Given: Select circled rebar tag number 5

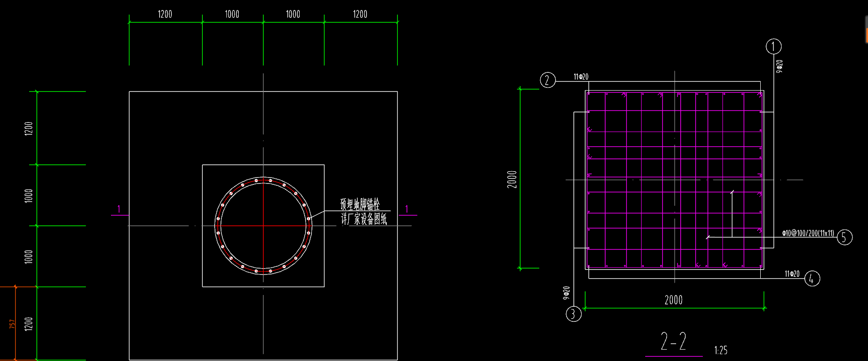Looking at the screenshot, I should (x=844, y=237).
